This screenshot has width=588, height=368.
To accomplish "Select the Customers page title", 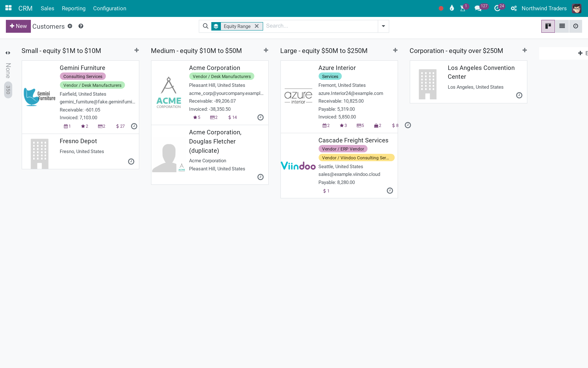I will click(48, 26).
